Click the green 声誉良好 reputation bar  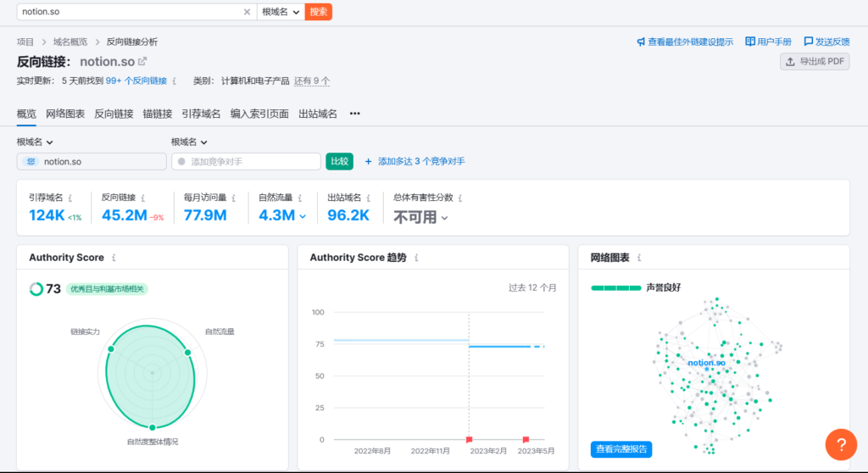click(616, 288)
